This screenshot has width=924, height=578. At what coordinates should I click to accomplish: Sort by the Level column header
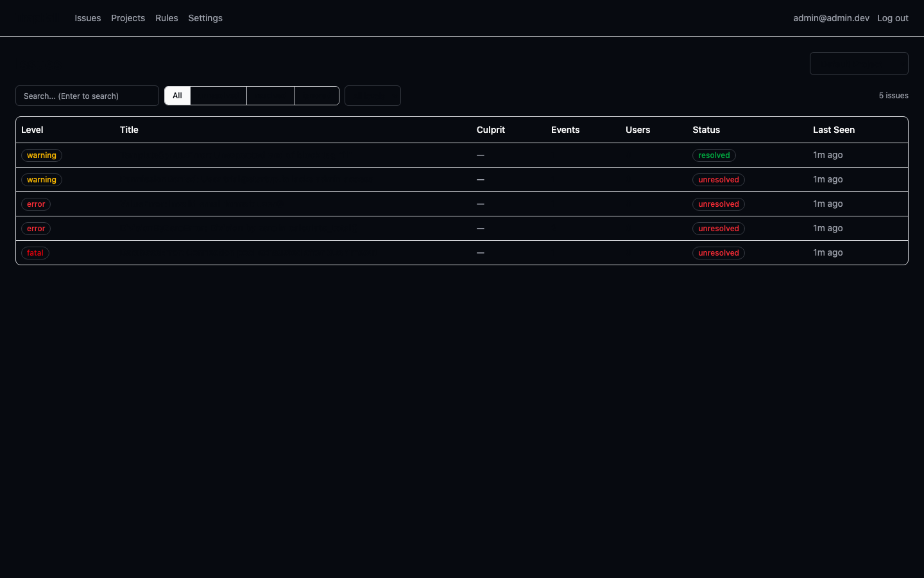click(x=32, y=130)
